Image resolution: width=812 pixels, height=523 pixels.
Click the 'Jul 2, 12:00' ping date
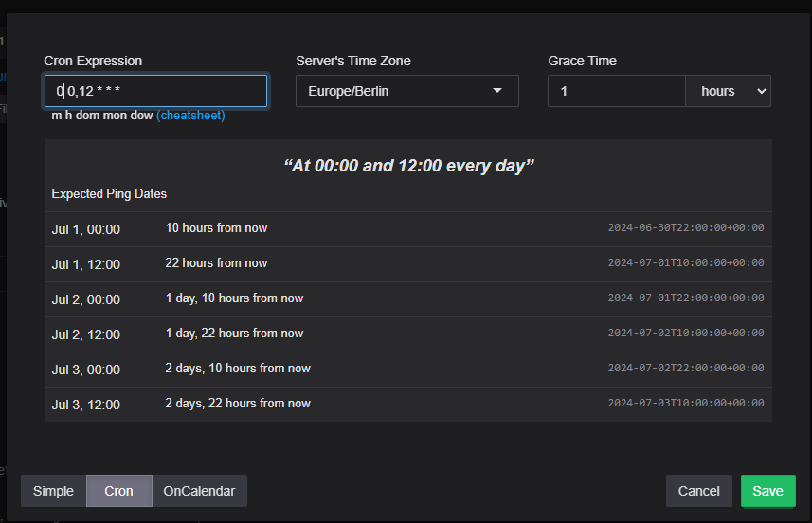coord(86,334)
